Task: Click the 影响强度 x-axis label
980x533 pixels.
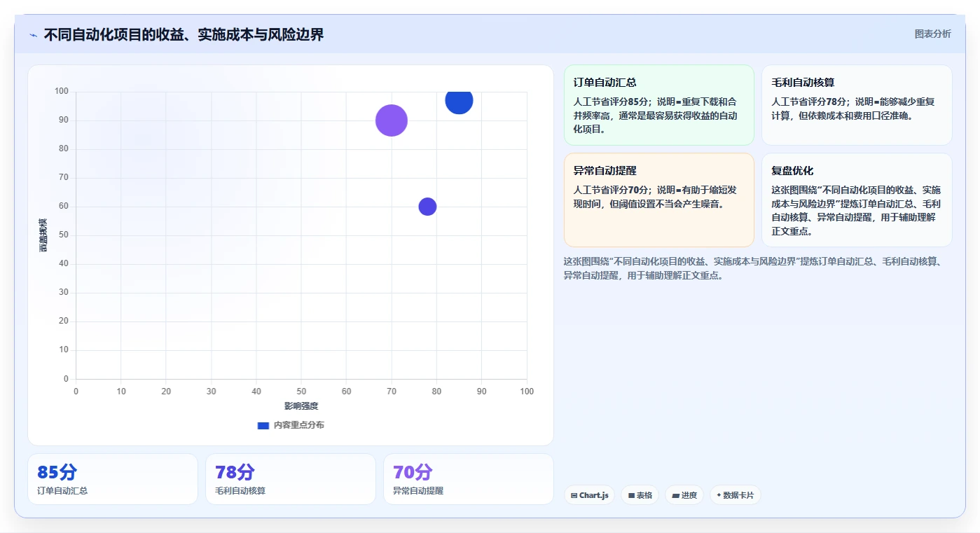Action: 301,406
